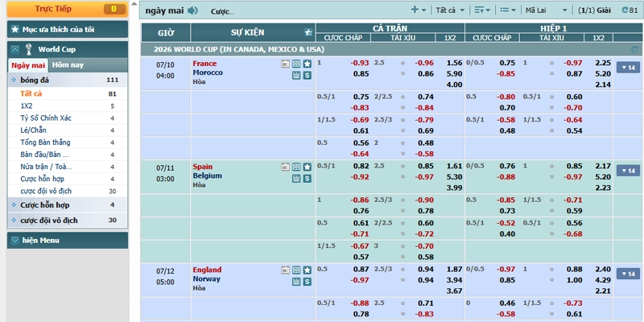Screen dimensions: 644x322
Task: Open statistics icon for Spain vs Belgium
Action: tap(296, 178)
